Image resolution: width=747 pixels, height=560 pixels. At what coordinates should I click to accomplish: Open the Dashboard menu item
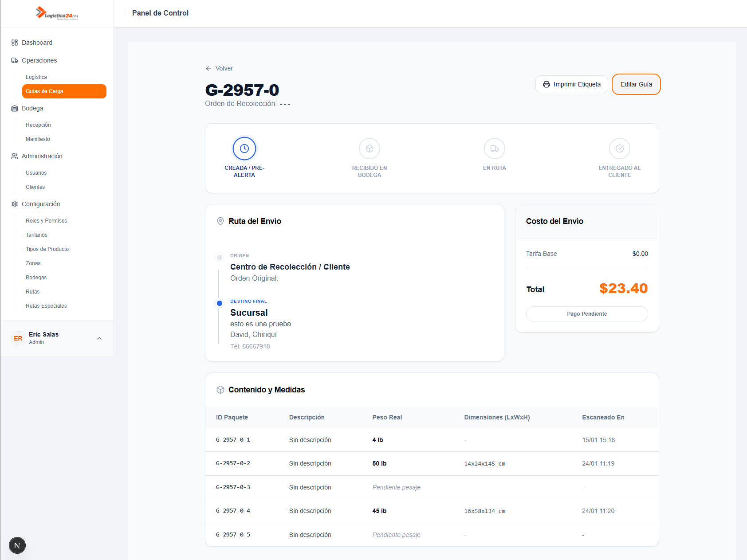tap(37, 43)
